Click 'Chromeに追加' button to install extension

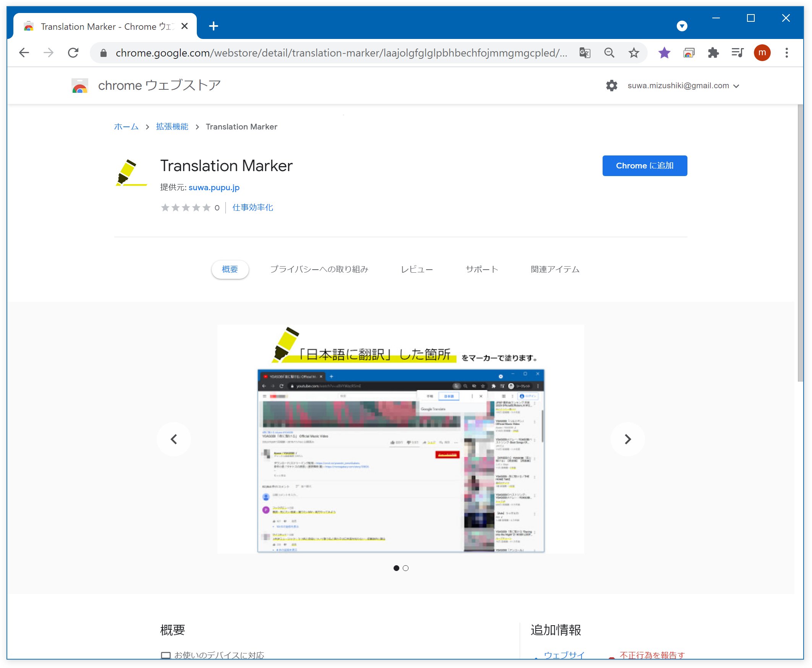644,165
